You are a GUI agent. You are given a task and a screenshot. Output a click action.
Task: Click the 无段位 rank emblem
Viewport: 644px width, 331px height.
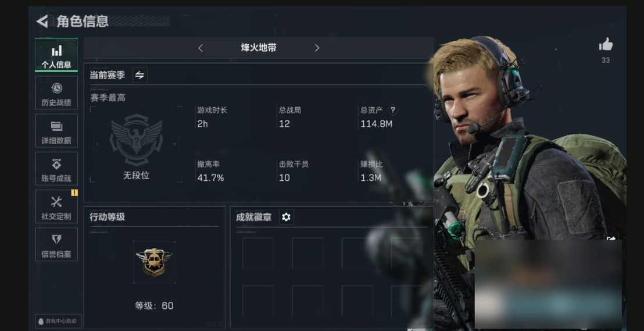coord(137,140)
